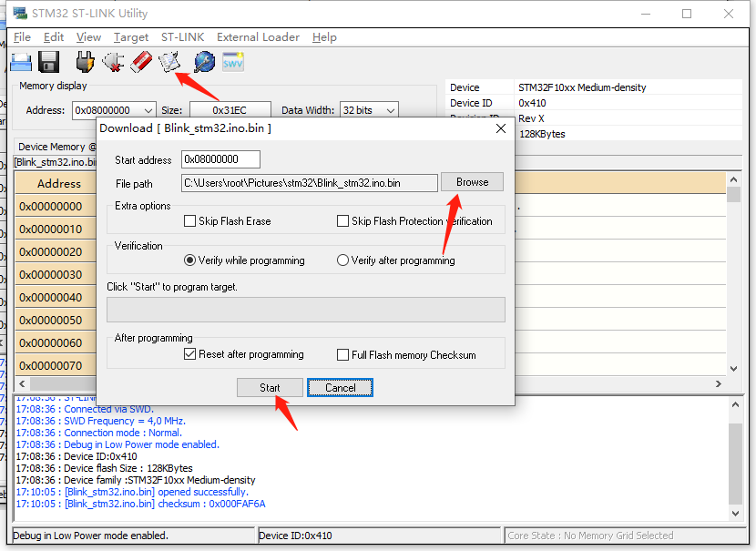Click the programming progress bar
This screenshot has height=551, width=756.
pyautogui.click(x=306, y=310)
